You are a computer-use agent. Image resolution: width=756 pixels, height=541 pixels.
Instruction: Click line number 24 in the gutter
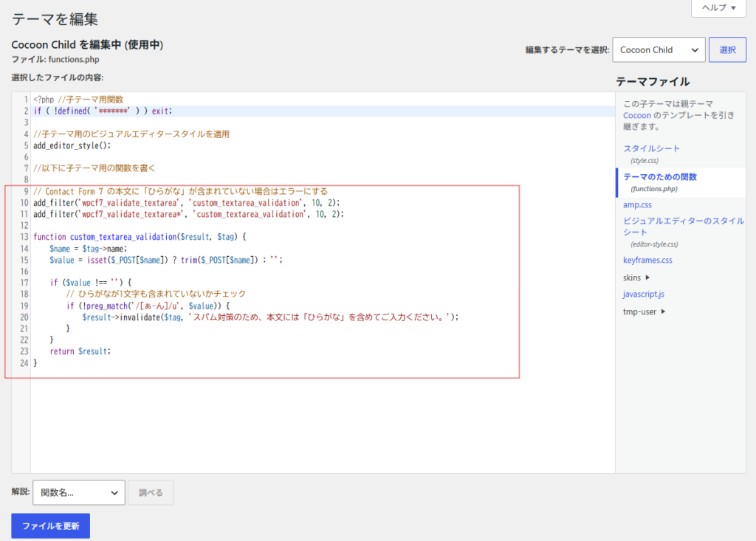[x=24, y=363]
